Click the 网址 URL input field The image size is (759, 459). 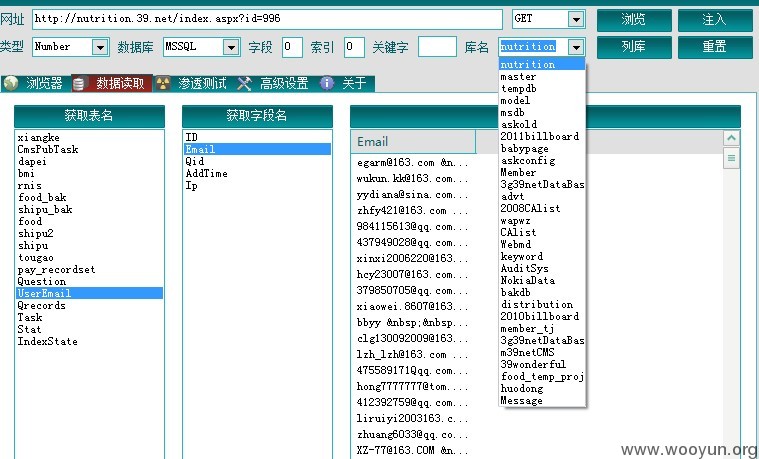click(267, 19)
